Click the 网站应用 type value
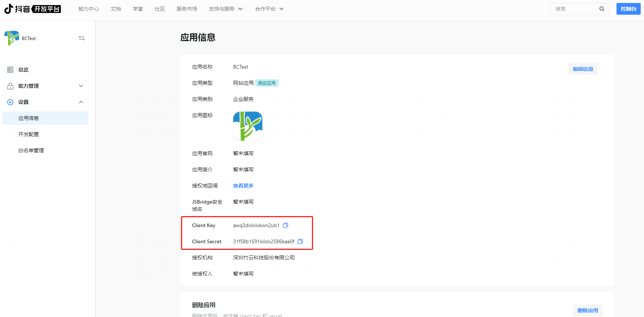This screenshot has height=317, width=644. pyautogui.click(x=243, y=83)
